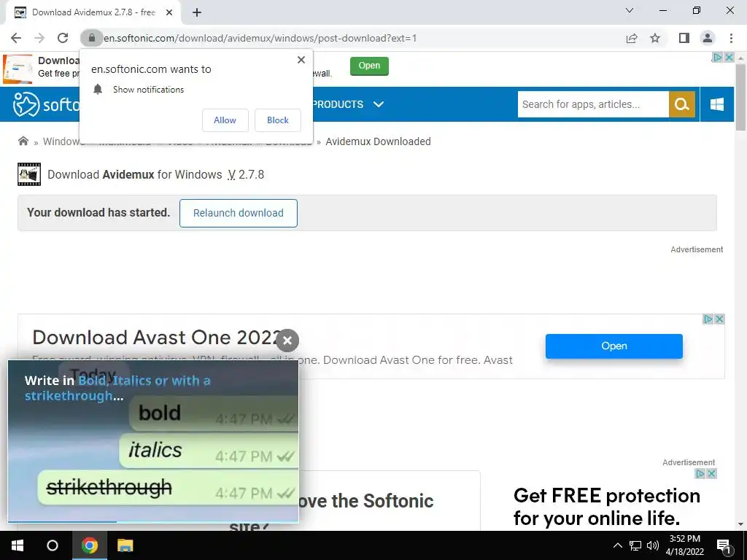Viewport: 747px width, 560px height.
Task: Open AdChoices on top banner ad
Action: pos(718,57)
